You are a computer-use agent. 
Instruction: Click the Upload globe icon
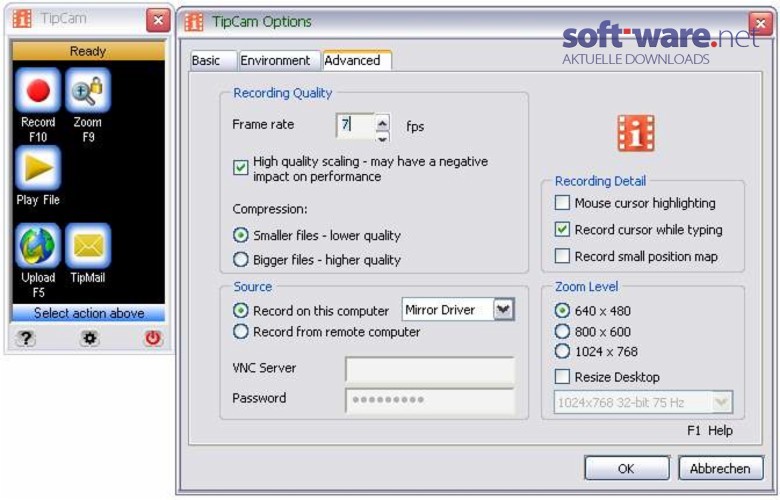38,246
